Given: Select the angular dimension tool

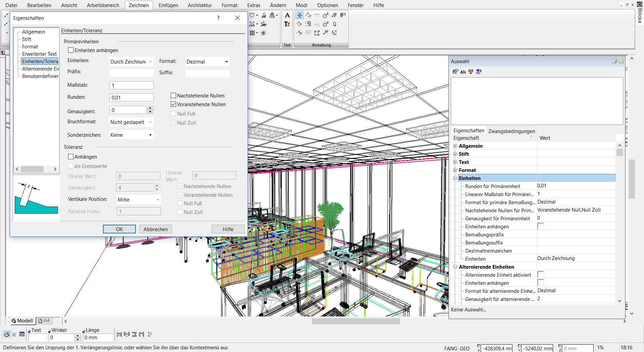Looking at the screenshot, I should pos(317,33).
